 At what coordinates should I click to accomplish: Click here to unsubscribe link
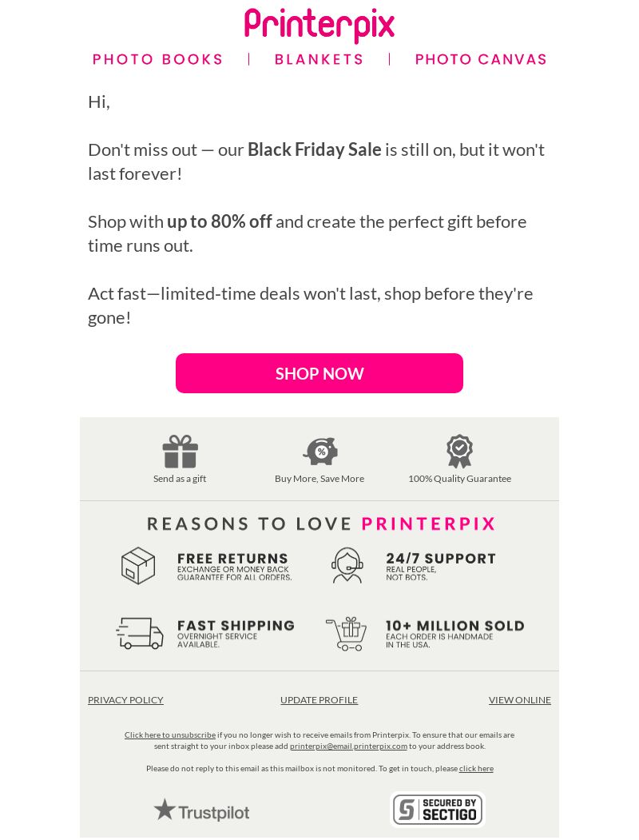170,735
